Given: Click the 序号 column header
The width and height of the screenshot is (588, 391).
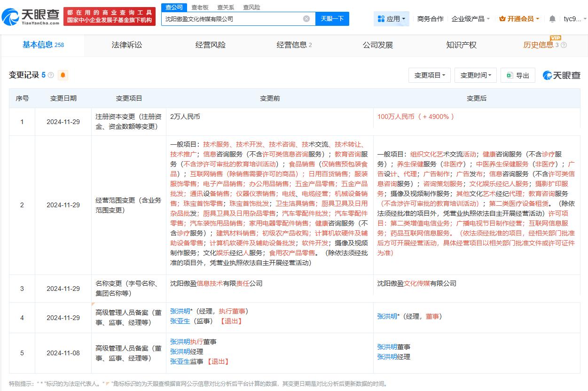Looking at the screenshot, I should pyautogui.click(x=22, y=98).
